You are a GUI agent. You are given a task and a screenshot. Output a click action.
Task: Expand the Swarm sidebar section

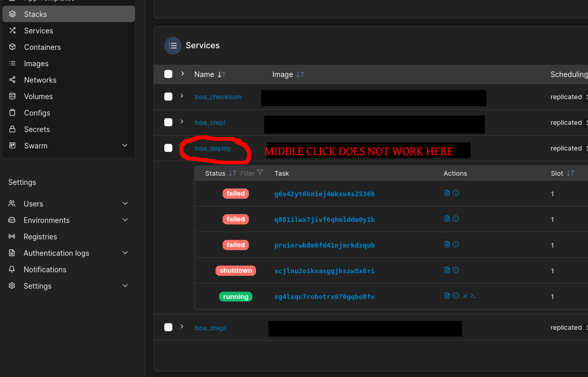[x=124, y=145]
